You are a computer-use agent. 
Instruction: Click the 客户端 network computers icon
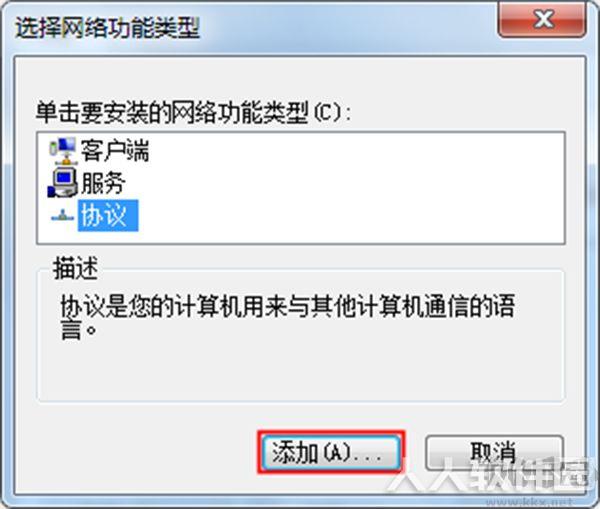tap(63, 151)
